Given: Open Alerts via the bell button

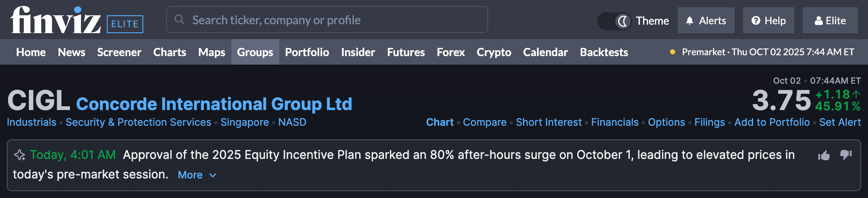Looking at the screenshot, I should point(706,20).
